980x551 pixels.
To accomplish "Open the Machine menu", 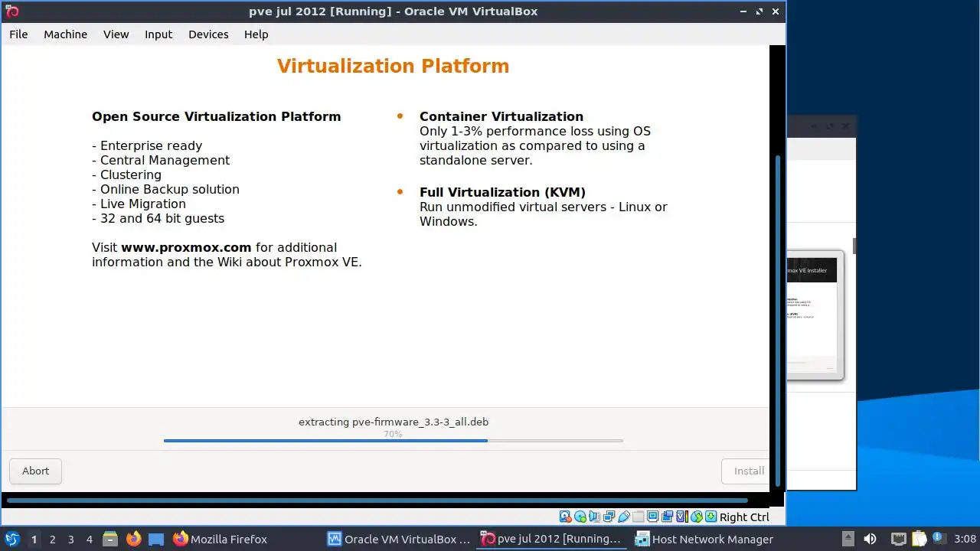I will pos(65,34).
